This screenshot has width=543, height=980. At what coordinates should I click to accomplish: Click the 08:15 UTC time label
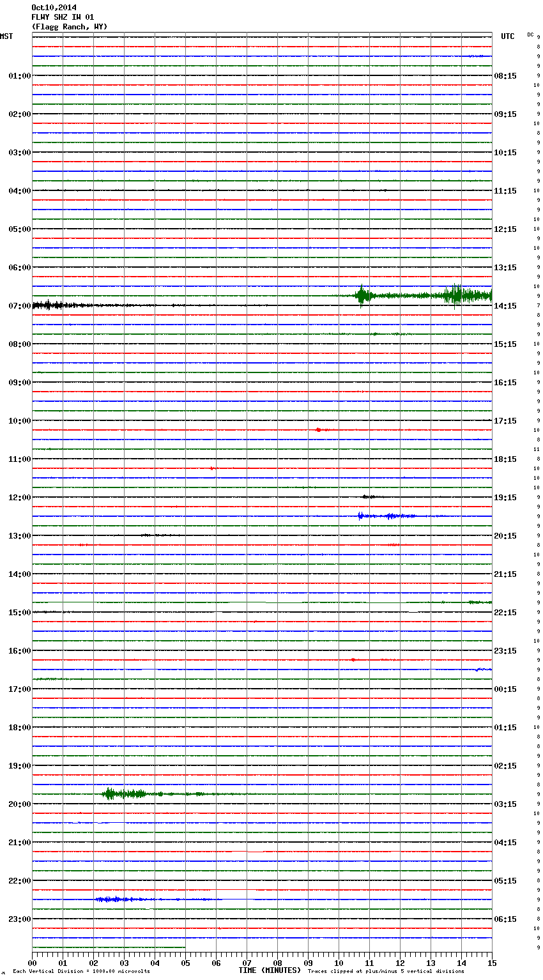[x=505, y=76]
